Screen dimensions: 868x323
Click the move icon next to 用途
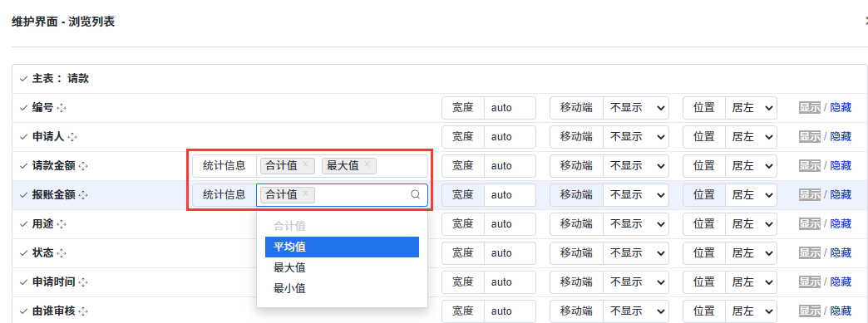(62, 223)
